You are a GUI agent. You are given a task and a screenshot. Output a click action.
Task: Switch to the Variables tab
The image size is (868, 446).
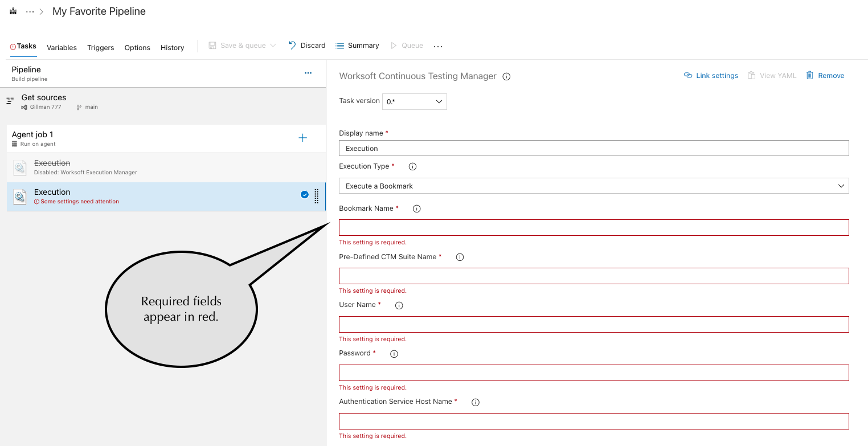(62, 47)
